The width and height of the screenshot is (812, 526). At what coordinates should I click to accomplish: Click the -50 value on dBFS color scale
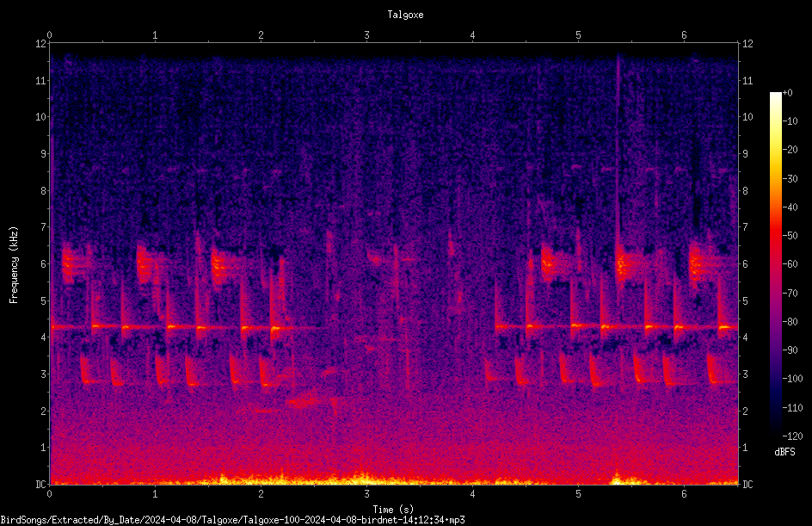(x=790, y=235)
